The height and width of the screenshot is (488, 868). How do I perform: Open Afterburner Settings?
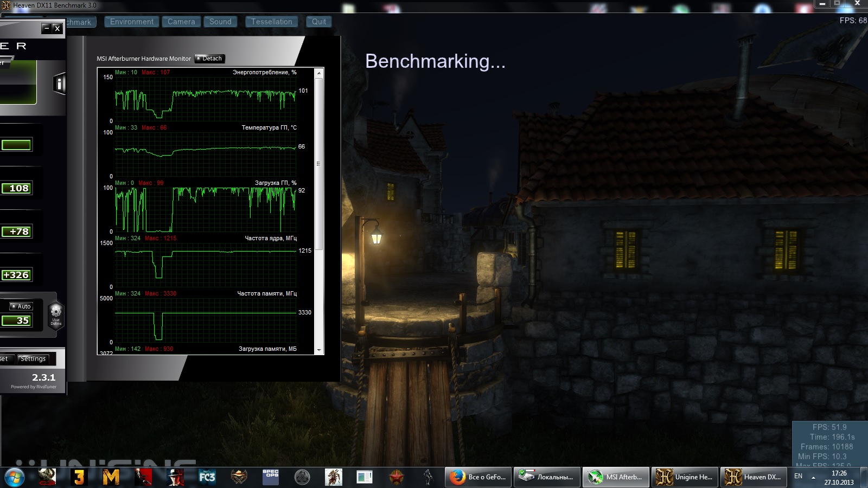pyautogui.click(x=33, y=359)
